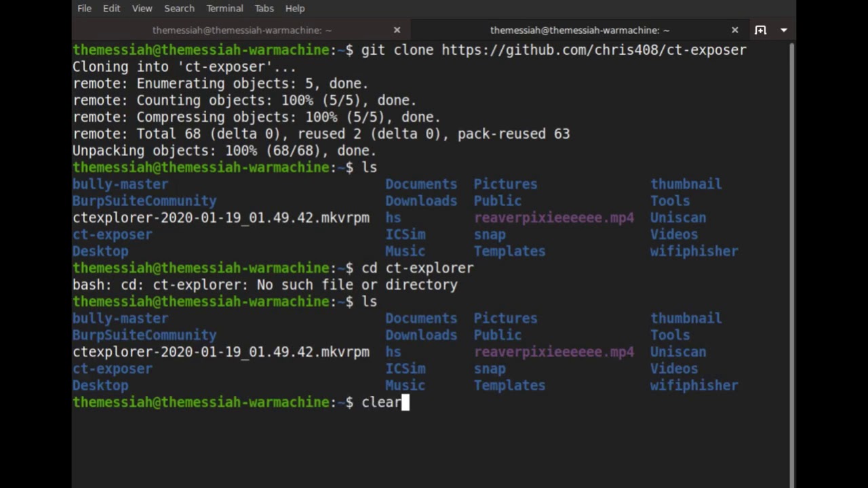Click the git clone GitHub URL text

tap(594, 50)
